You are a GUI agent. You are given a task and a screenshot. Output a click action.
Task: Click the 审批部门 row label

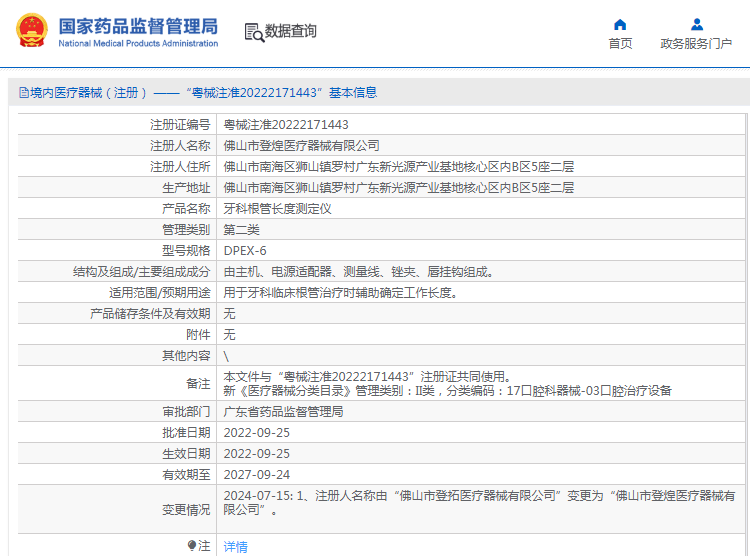click(x=186, y=412)
